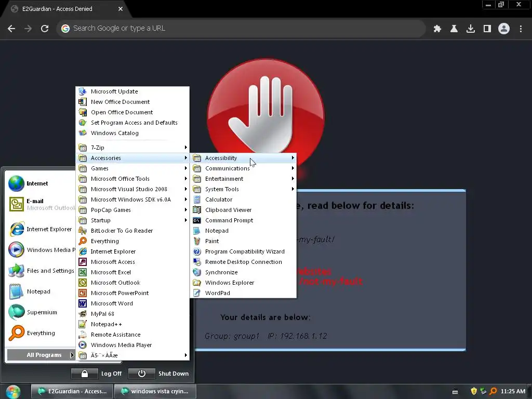Open E-mail Microsoft Outlook entry

(x=41, y=204)
